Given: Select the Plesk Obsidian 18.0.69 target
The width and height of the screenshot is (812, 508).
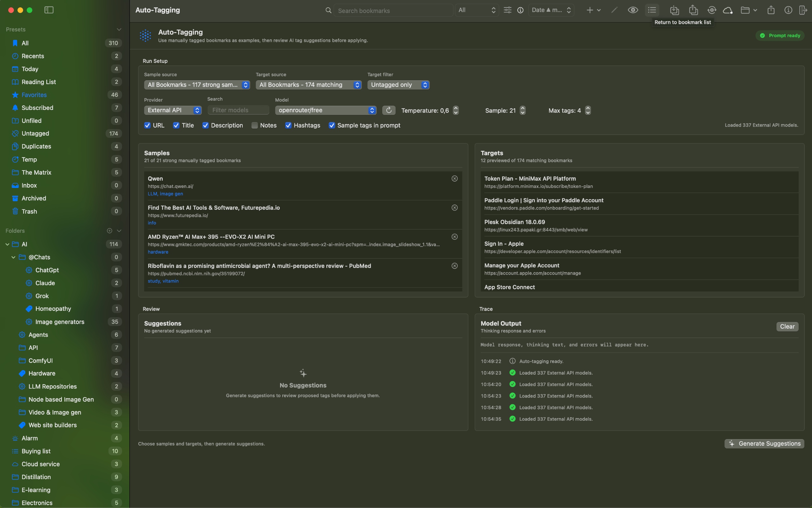Looking at the screenshot, I should [x=639, y=225].
